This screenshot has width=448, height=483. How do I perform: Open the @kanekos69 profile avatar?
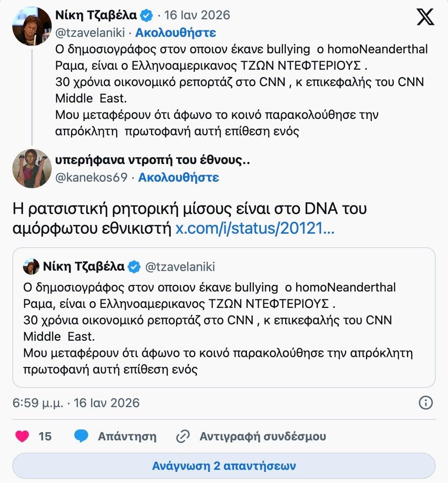(32, 169)
